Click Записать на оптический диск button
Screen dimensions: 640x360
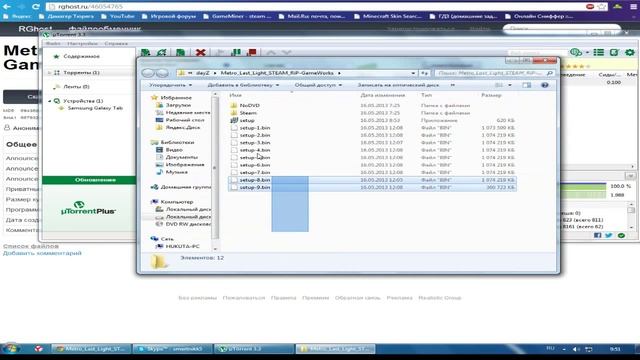click(398, 85)
